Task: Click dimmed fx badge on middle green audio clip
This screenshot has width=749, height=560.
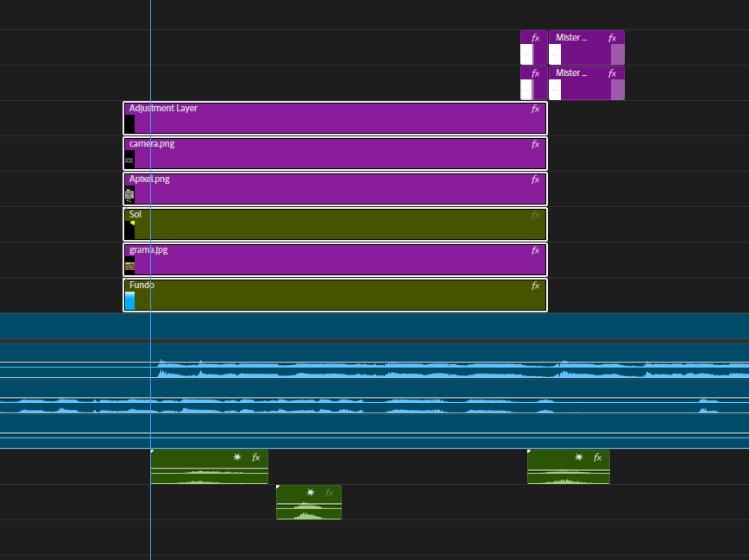Action: (330, 493)
